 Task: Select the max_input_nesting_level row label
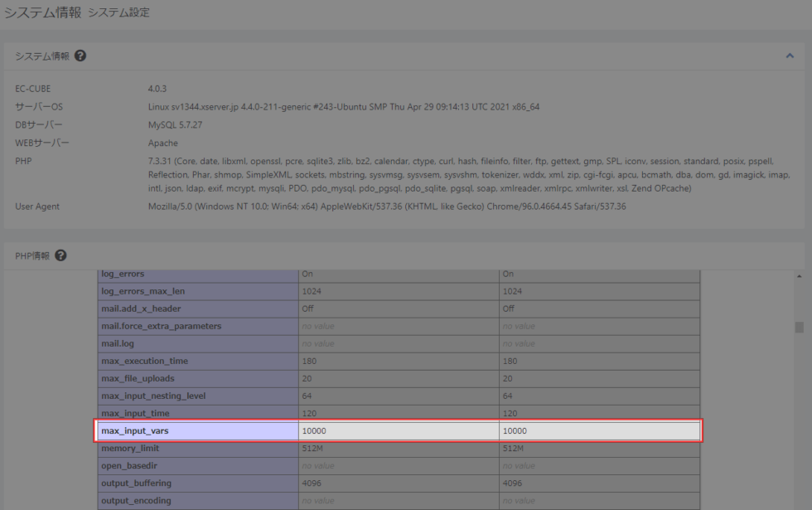(x=153, y=396)
